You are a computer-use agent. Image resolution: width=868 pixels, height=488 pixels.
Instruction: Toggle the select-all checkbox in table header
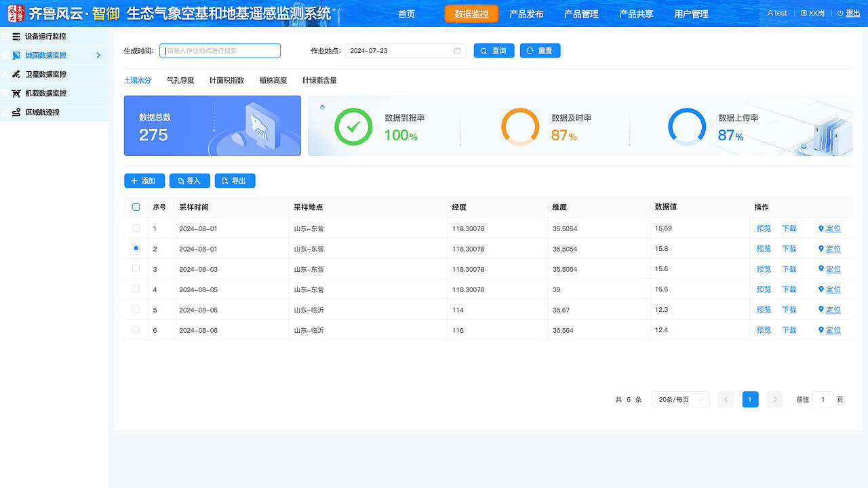point(135,207)
